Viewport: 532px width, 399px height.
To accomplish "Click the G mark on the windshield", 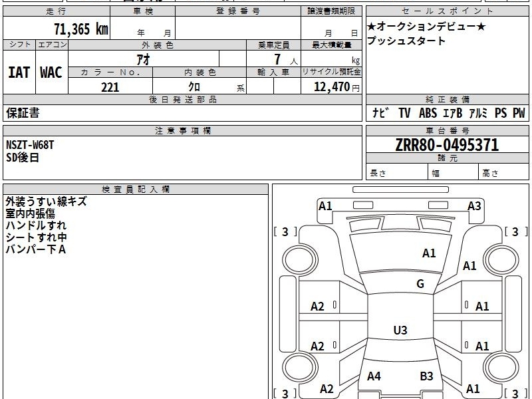I will click(x=420, y=284).
